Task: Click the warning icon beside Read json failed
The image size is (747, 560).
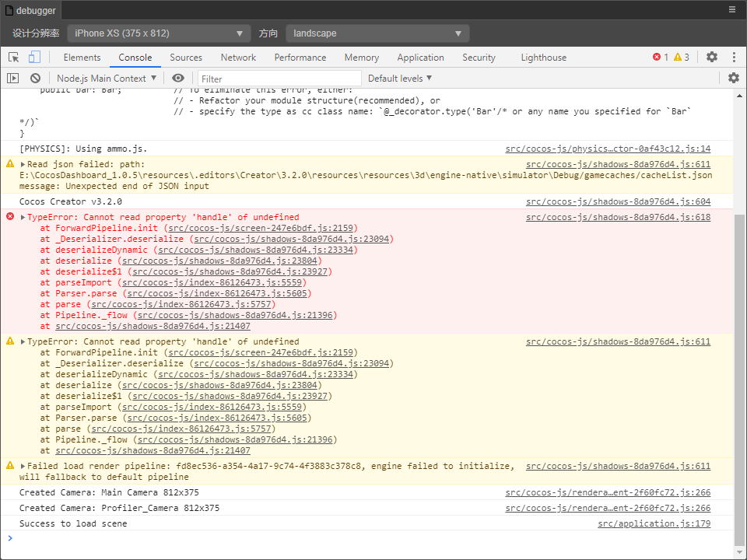Action: 10,164
